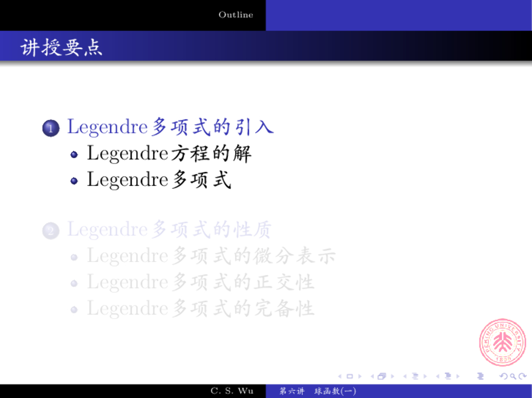The image size is (532, 398).
Task: Go to previous frame arrow
Action: pyautogui.click(x=373, y=376)
